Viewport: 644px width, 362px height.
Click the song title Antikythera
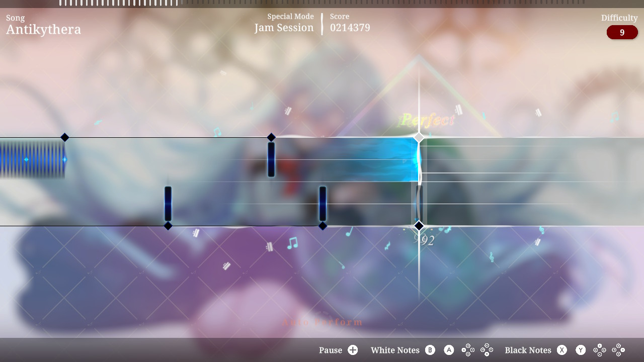[43, 29]
